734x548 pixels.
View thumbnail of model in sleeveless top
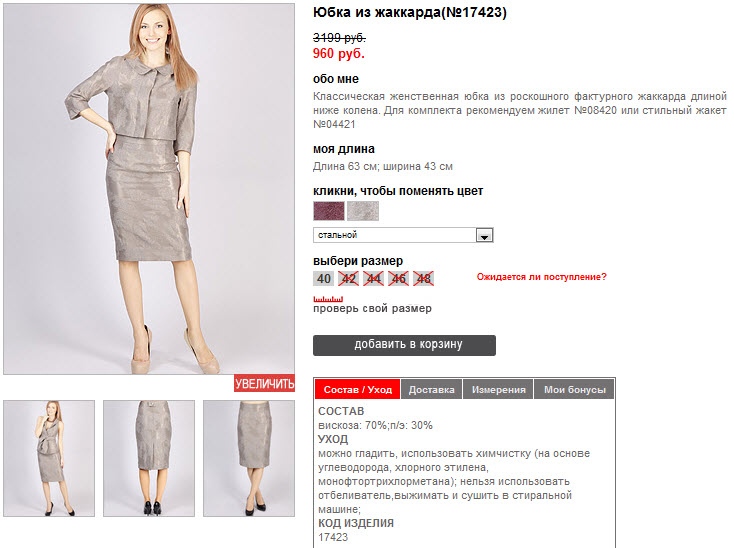49,458
